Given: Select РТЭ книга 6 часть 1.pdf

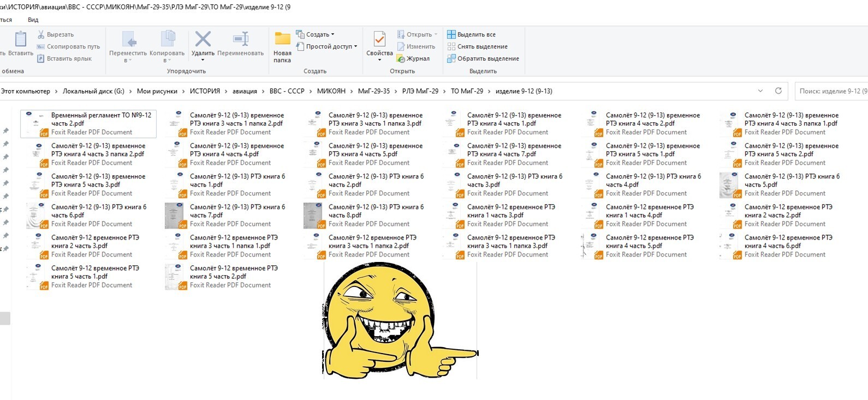Looking at the screenshot, I should pyautogui.click(x=228, y=185).
